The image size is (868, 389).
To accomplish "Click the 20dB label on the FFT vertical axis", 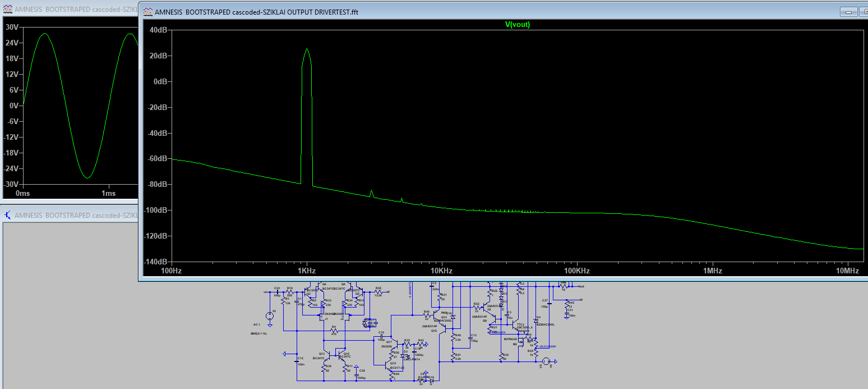I will [157, 56].
